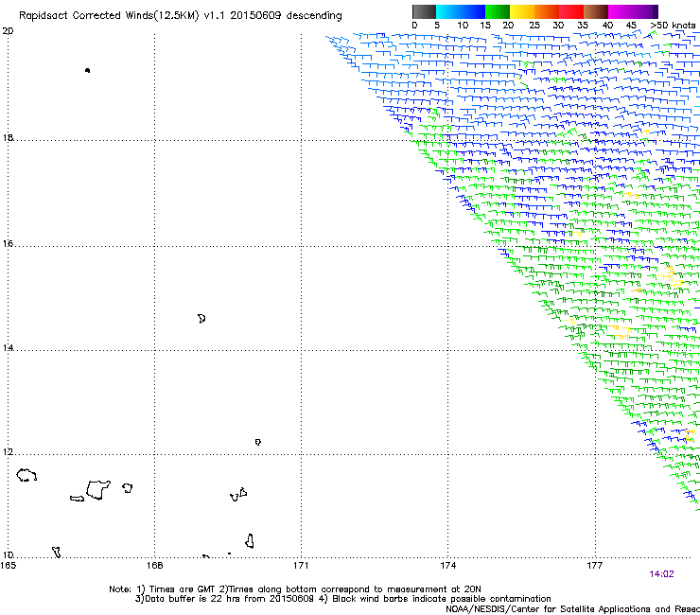The width and height of the screenshot is (700, 615).
Task: Click the green 15-20 knots legend swatch
Action: pos(498,11)
